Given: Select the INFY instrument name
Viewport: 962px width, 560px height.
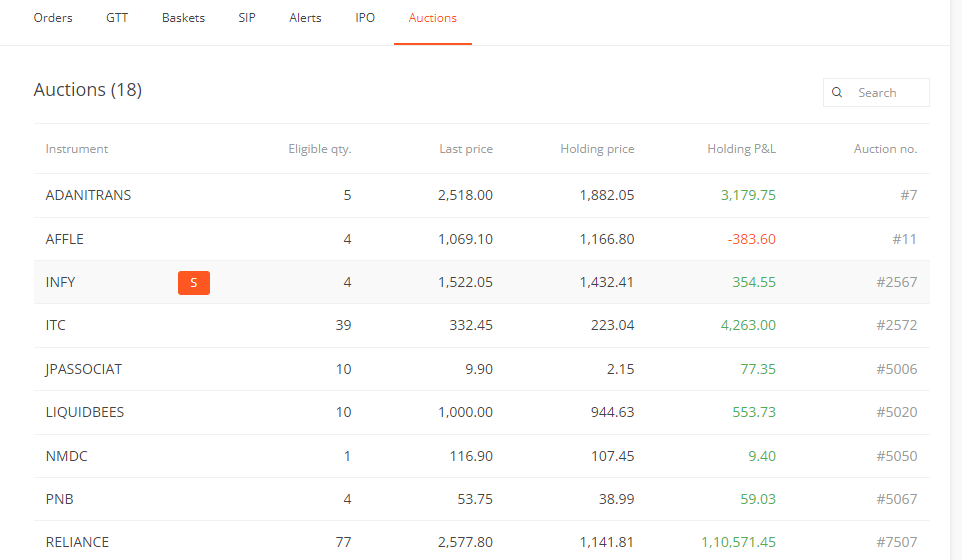Looking at the screenshot, I should [60, 282].
